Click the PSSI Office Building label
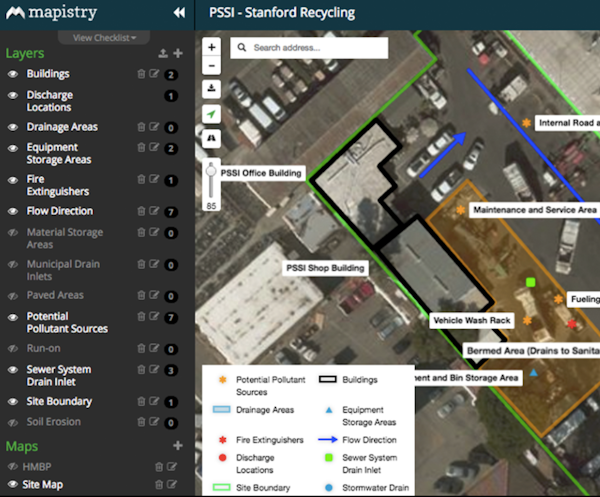Viewport: 600px width, 497px height. (x=261, y=173)
